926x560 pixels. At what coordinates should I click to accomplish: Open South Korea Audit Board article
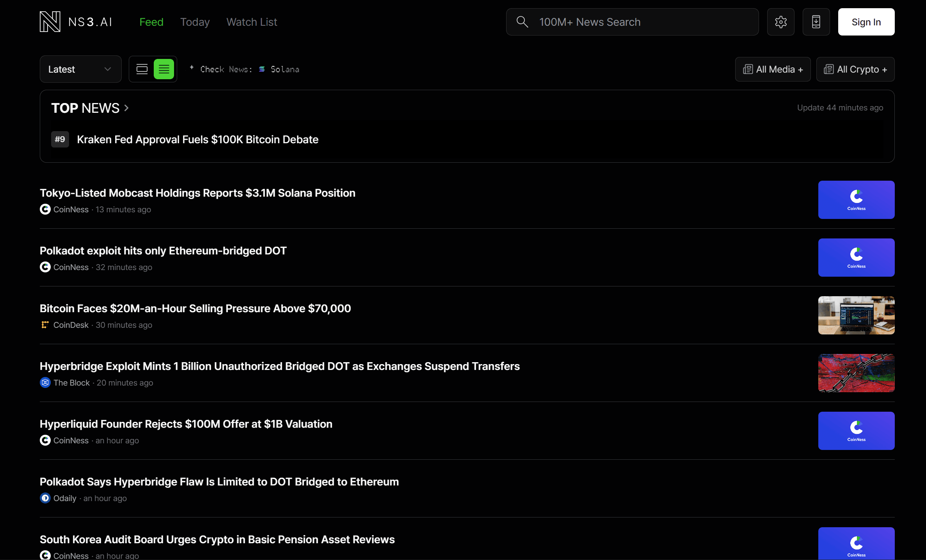pyautogui.click(x=217, y=539)
